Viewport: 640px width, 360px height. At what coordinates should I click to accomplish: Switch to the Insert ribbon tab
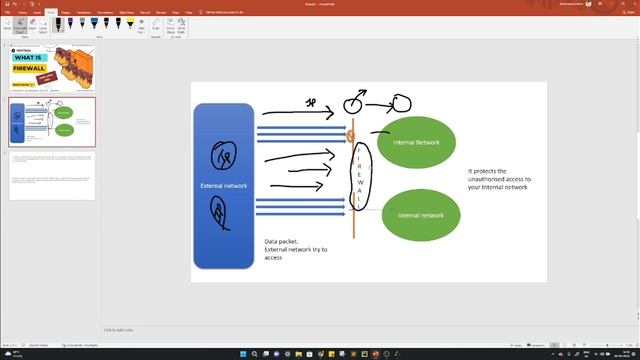coord(37,13)
